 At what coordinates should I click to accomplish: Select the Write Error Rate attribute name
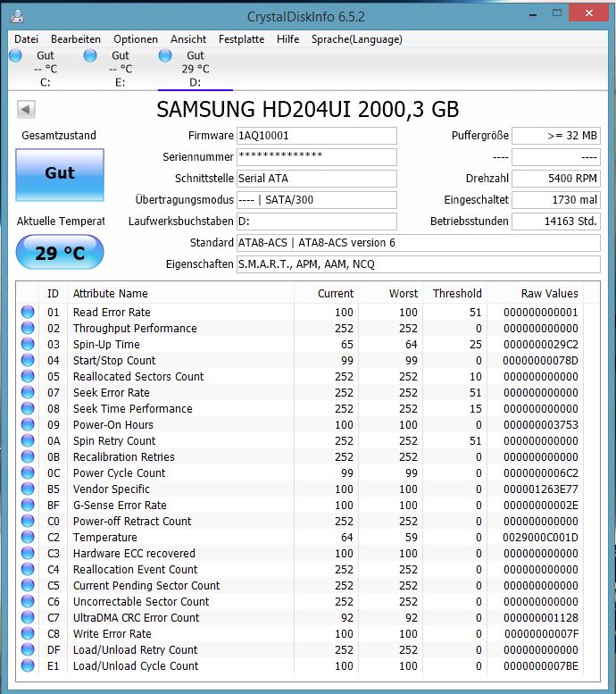(x=112, y=634)
